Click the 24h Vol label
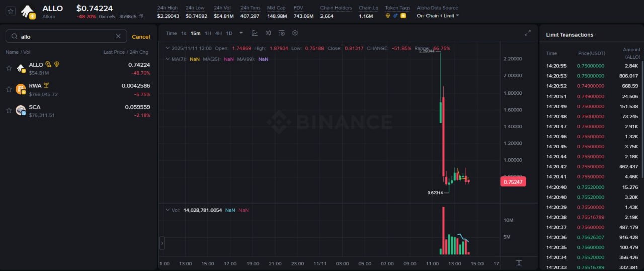 pyautogui.click(x=222, y=8)
